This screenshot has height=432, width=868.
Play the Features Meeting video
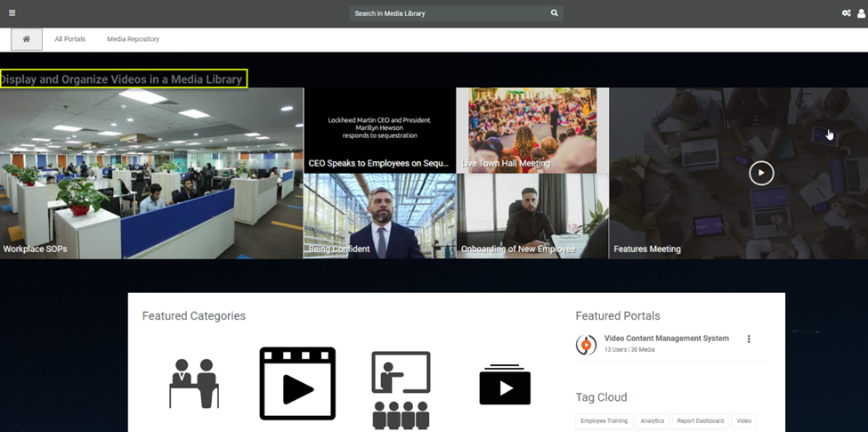click(761, 173)
